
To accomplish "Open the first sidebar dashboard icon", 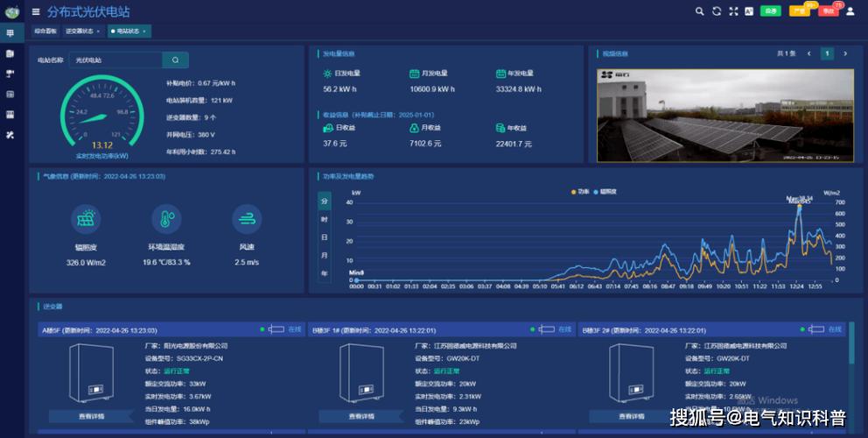I will click(x=10, y=33).
